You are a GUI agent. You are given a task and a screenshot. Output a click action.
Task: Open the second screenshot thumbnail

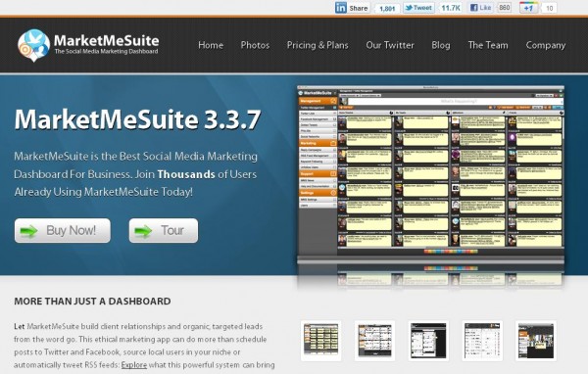coord(374,341)
